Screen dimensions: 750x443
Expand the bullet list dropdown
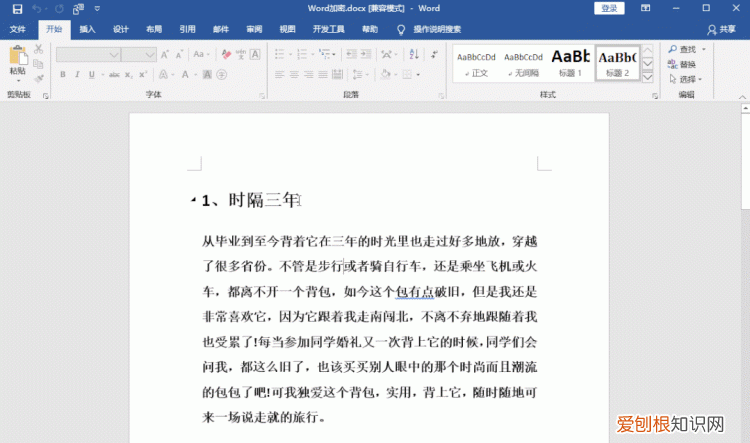(x=290, y=55)
